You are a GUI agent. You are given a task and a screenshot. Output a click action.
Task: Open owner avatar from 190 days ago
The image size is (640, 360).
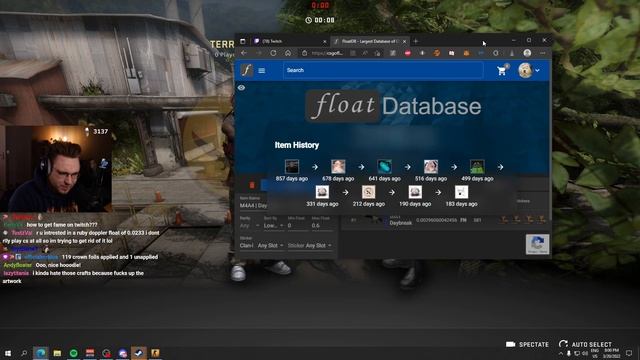[415, 192]
